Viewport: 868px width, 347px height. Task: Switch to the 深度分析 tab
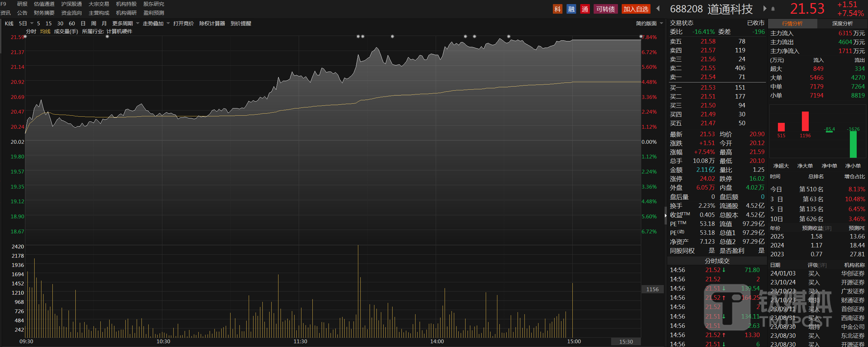pyautogui.click(x=842, y=24)
